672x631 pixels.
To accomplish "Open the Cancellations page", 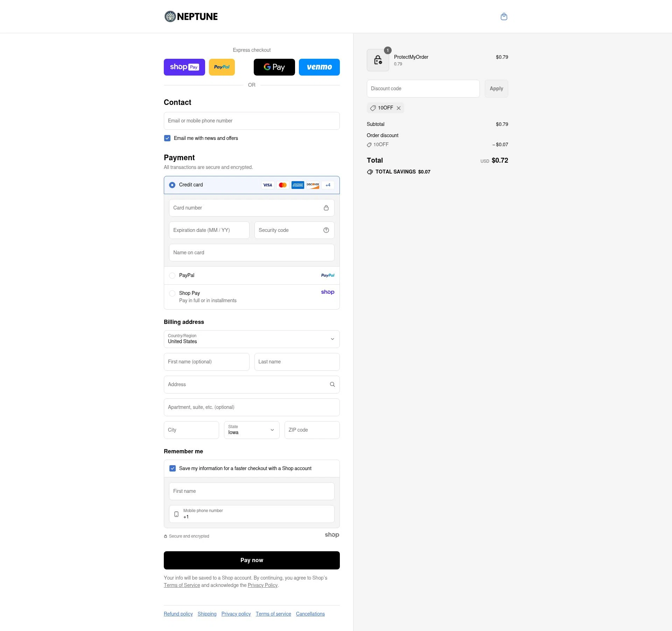I will [310, 614].
